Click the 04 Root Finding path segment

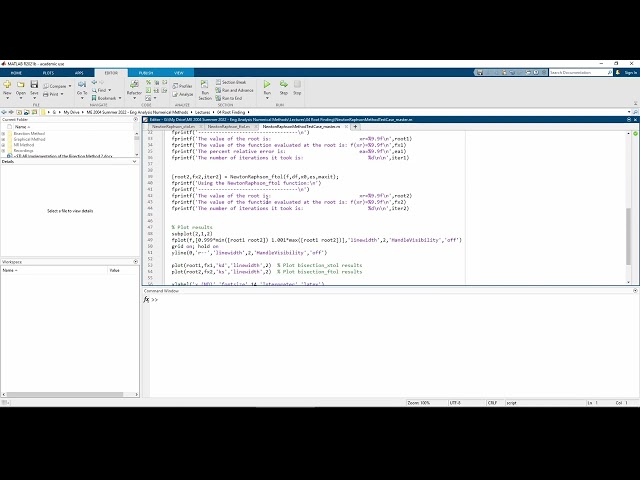point(231,112)
